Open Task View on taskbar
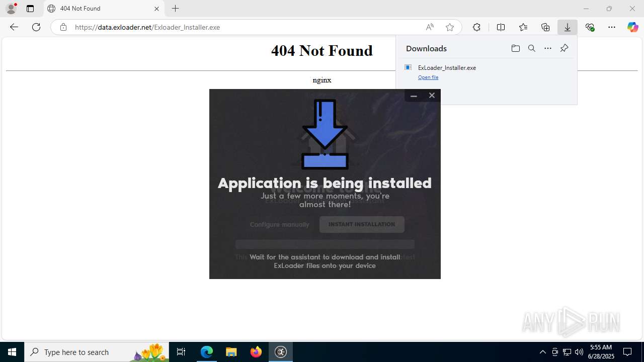 181,352
